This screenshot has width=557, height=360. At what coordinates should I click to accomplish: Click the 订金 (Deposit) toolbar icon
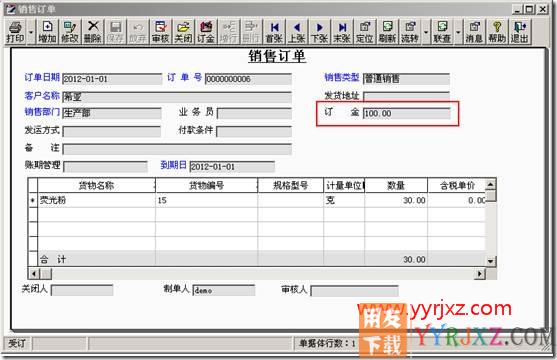206,32
